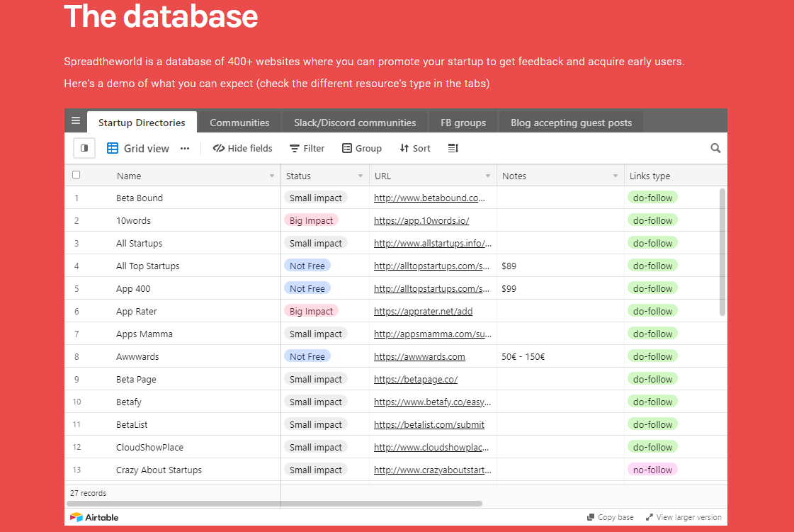
Task: Click the $89 notes cell
Action: coord(560,266)
